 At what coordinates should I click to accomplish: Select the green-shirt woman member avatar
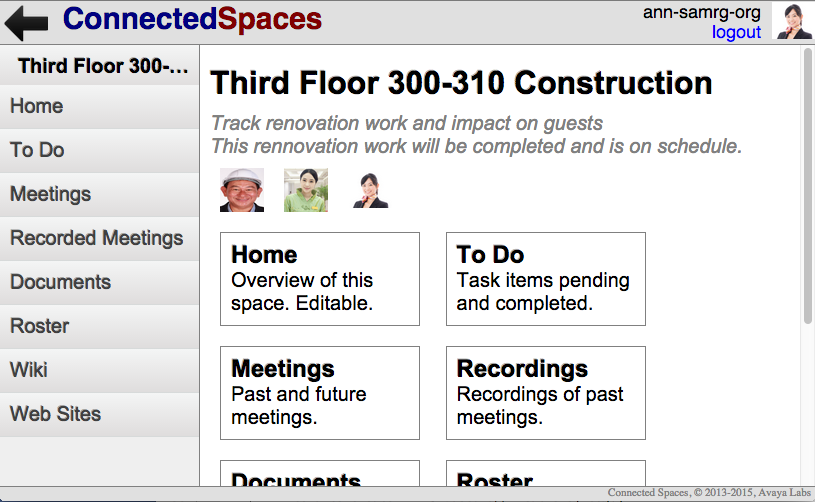point(306,190)
